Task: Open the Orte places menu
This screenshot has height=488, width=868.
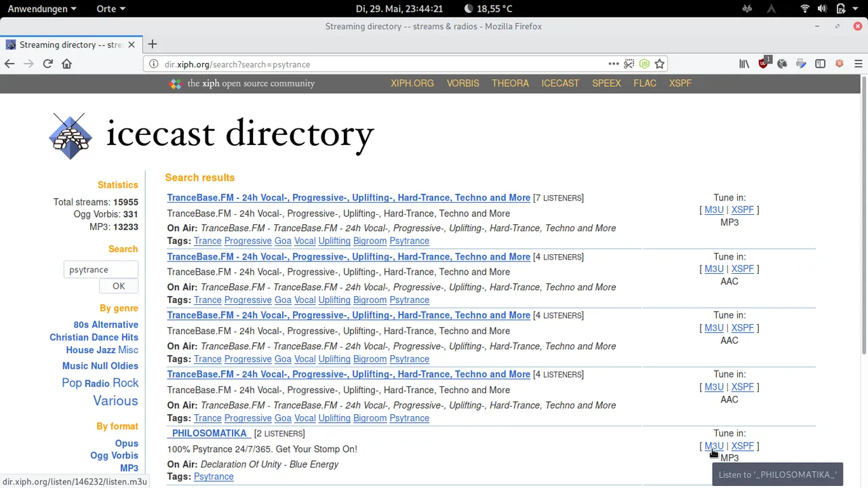Action: point(111,9)
